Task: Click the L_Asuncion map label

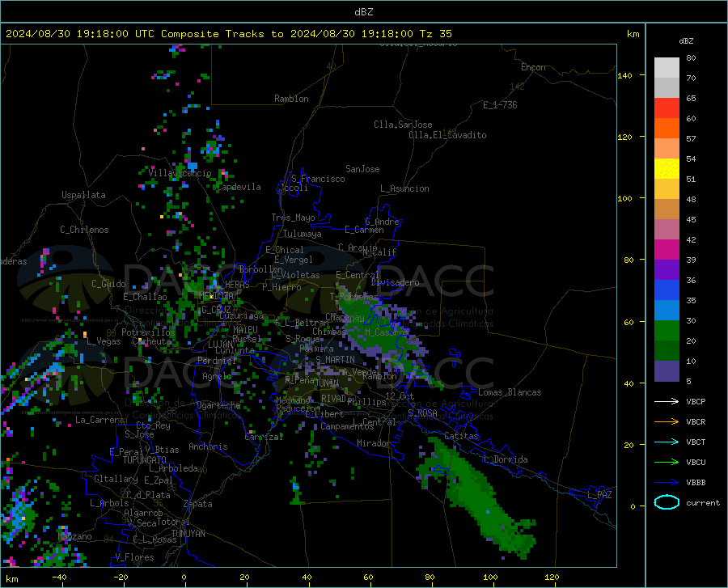Action: 404,188
